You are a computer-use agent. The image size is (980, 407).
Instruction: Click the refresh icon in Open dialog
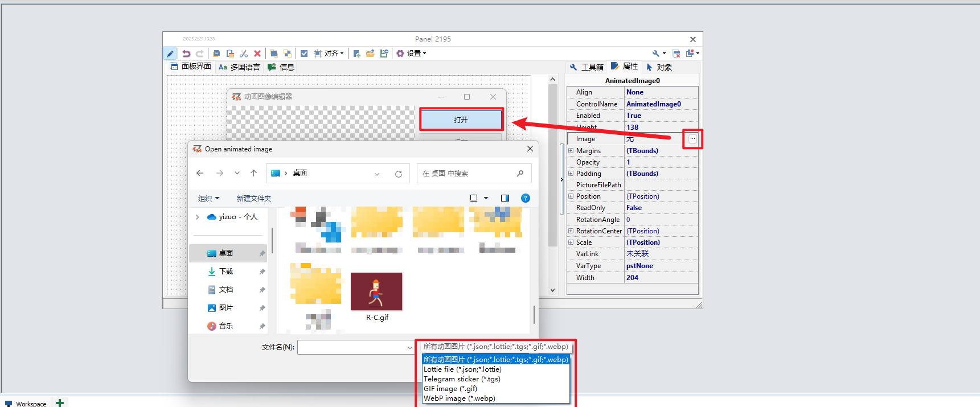pos(399,174)
